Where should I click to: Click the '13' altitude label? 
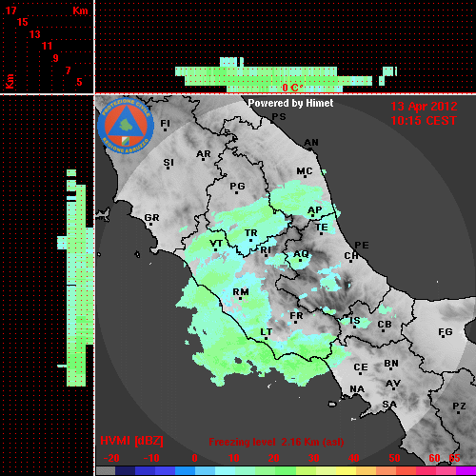[x=35, y=34]
